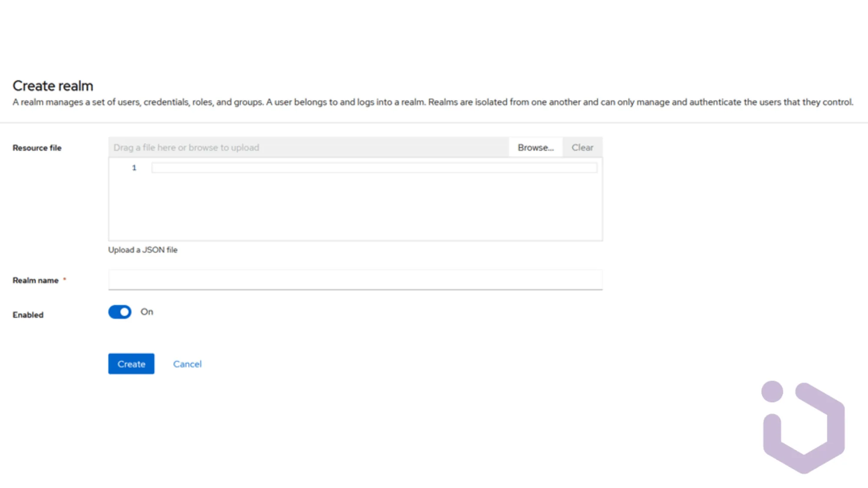Screen dimensions: 868x488
Task: Clear the uploaded resource file
Action: pos(582,147)
